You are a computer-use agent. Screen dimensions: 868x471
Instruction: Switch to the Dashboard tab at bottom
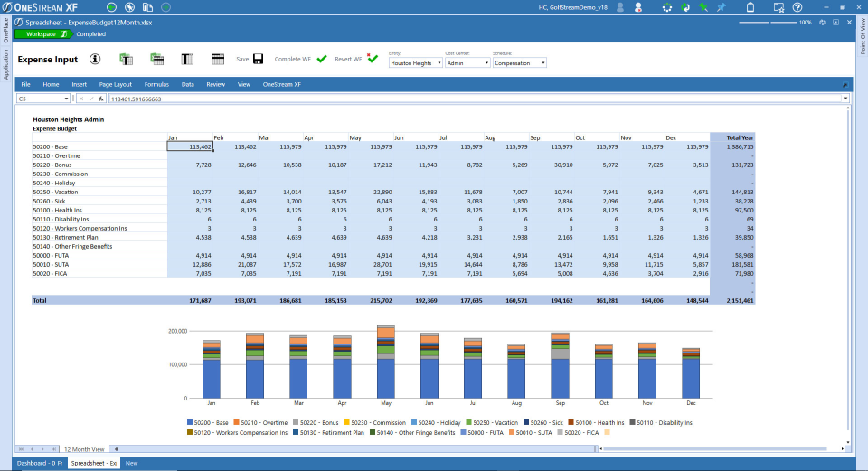pos(41,463)
